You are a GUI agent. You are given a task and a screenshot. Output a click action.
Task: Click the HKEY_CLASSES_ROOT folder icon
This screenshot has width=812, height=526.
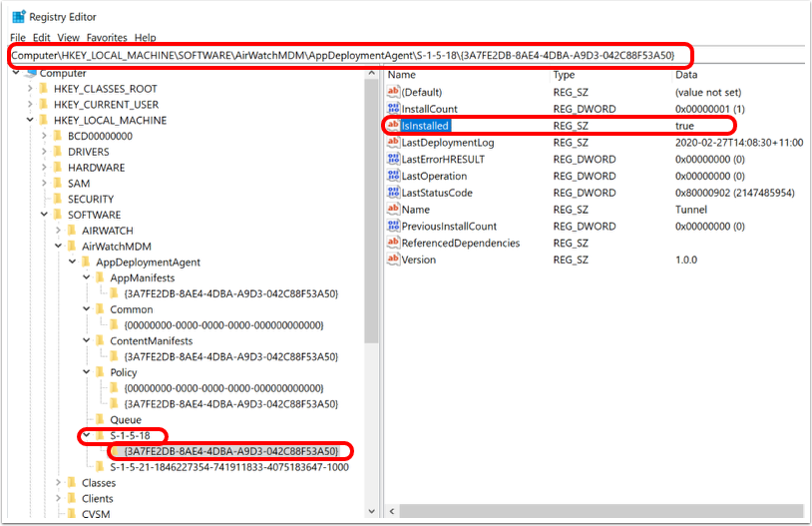(42, 89)
